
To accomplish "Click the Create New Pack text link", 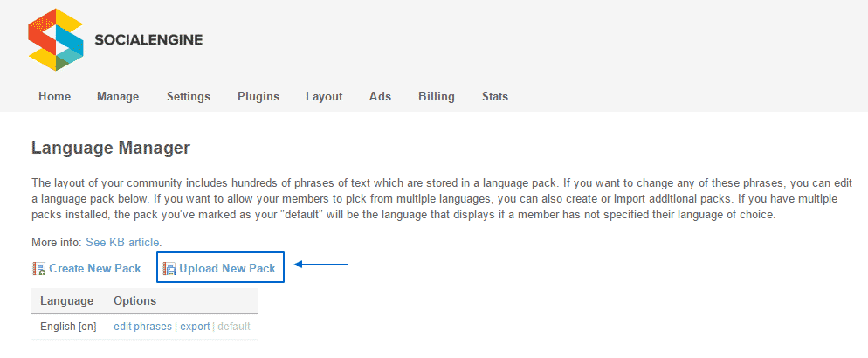I will click(x=94, y=269).
